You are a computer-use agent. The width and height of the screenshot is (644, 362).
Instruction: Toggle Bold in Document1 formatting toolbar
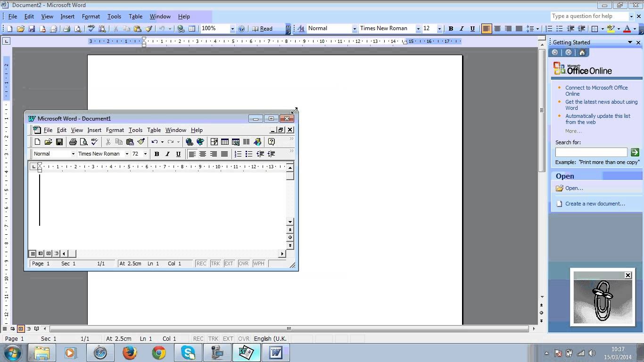point(157,154)
